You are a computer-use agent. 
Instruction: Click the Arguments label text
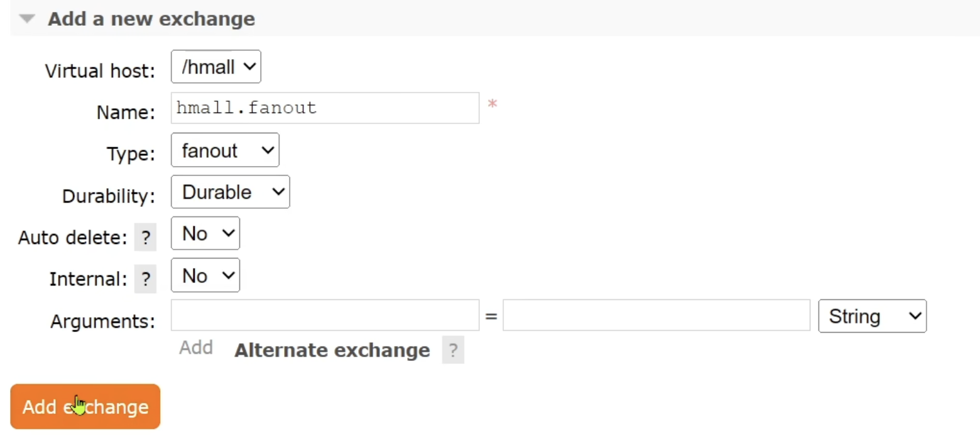tap(102, 321)
